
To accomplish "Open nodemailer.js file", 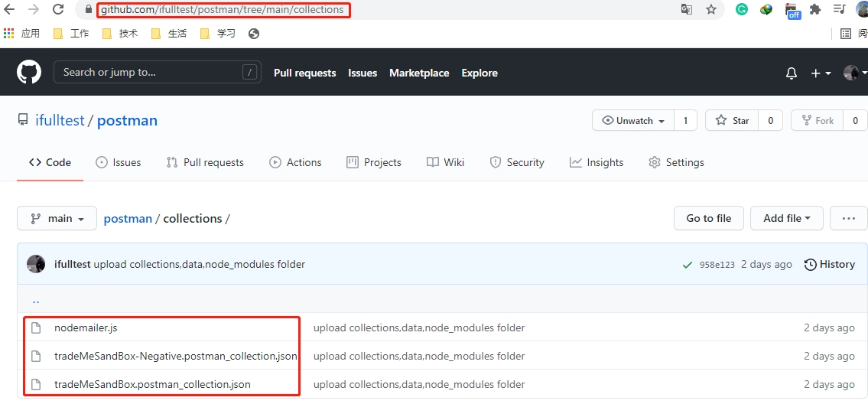I will pos(86,327).
